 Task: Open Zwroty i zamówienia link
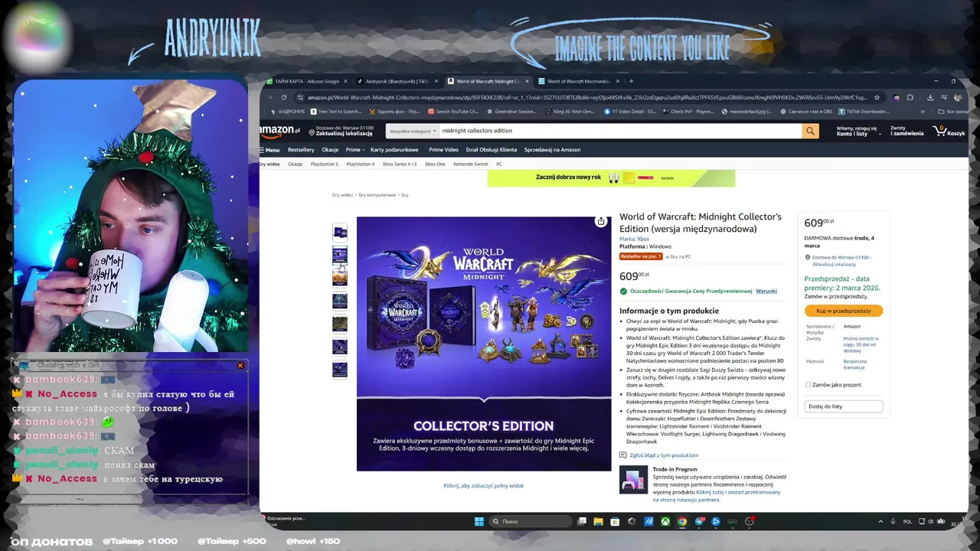pyautogui.click(x=906, y=131)
